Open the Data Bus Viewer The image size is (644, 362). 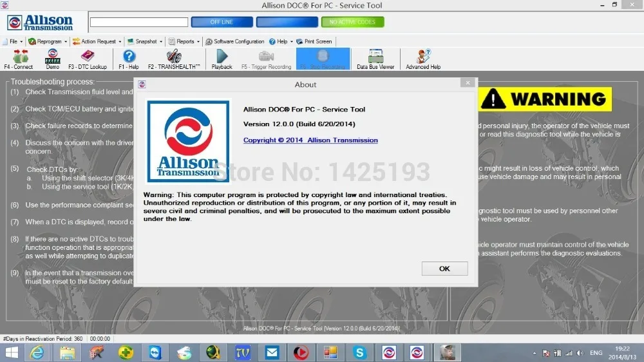click(x=375, y=59)
